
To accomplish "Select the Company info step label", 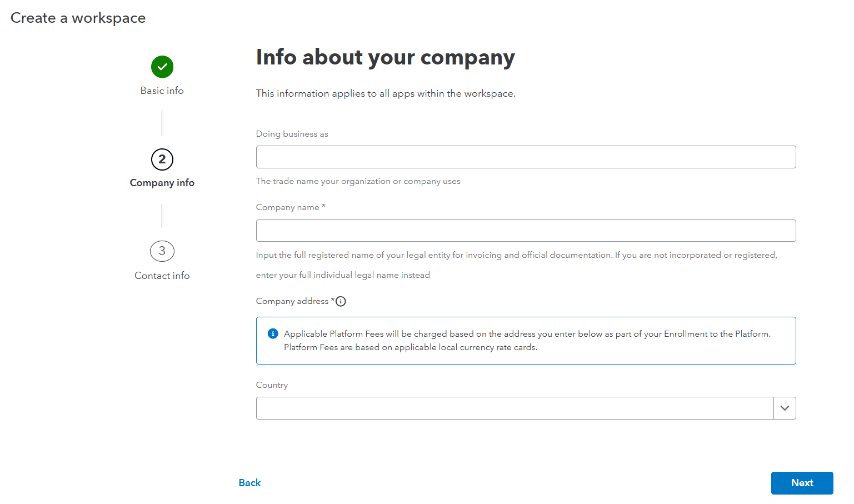I will coord(162,183).
